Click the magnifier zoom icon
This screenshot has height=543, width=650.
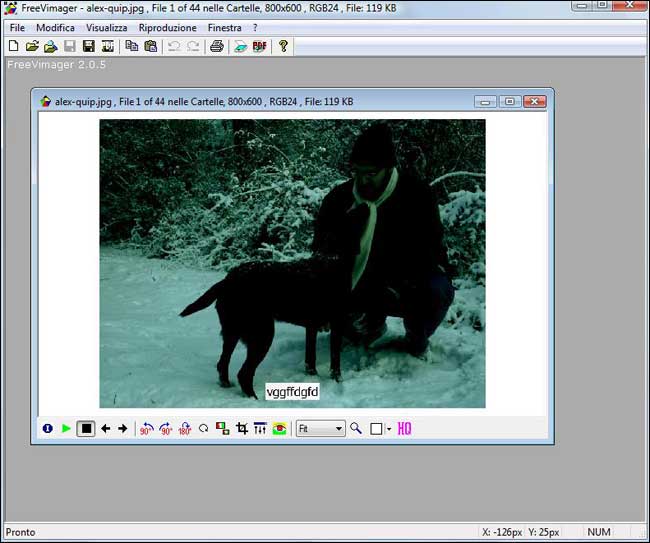coord(356,429)
